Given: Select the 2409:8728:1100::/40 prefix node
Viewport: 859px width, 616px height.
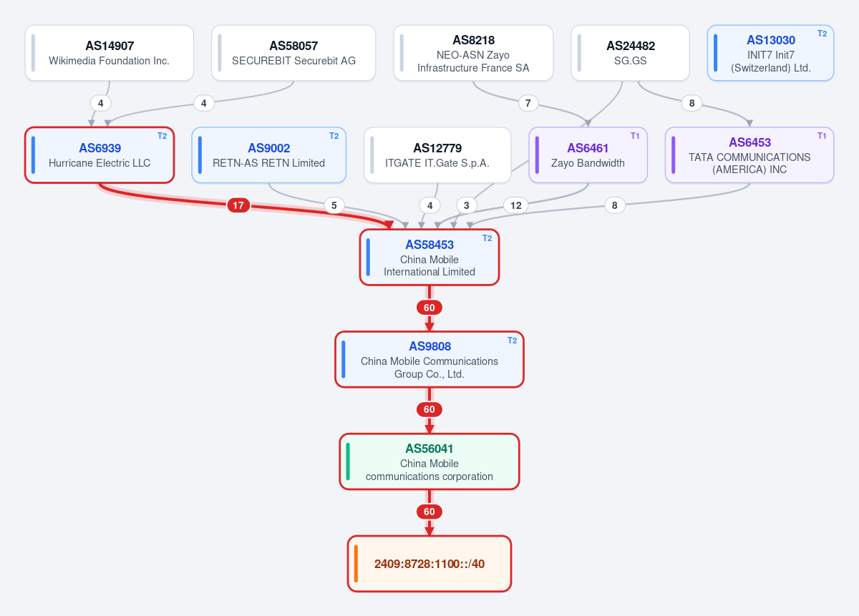Looking at the screenshot, I should pyautogui.click(x=429, y=564).
